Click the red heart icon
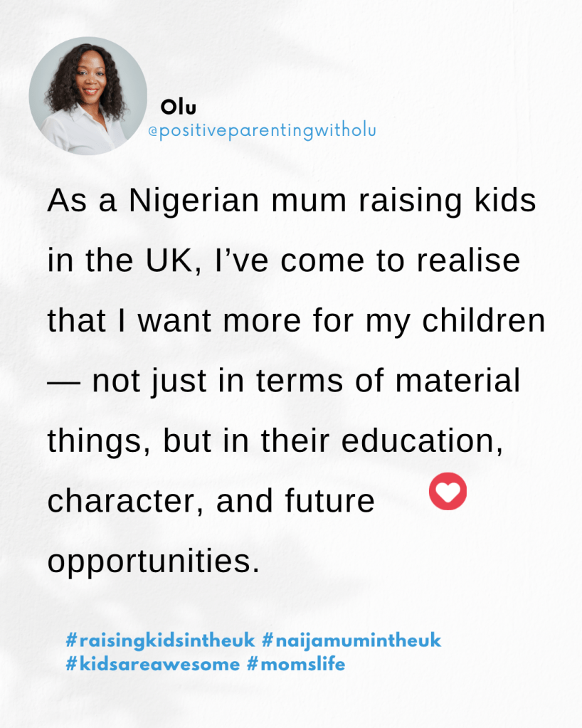The image size is (582, 728). (448, 492)
